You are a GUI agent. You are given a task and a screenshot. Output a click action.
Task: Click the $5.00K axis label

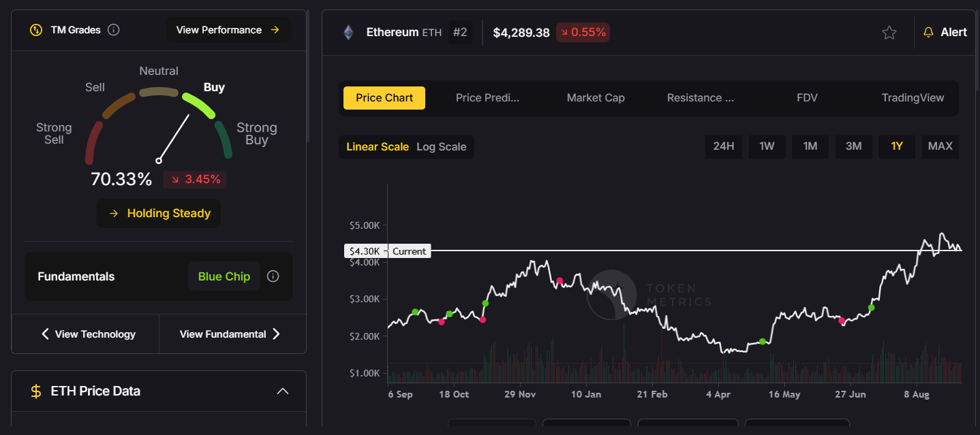pyautogui.click(x=365, y=225)
